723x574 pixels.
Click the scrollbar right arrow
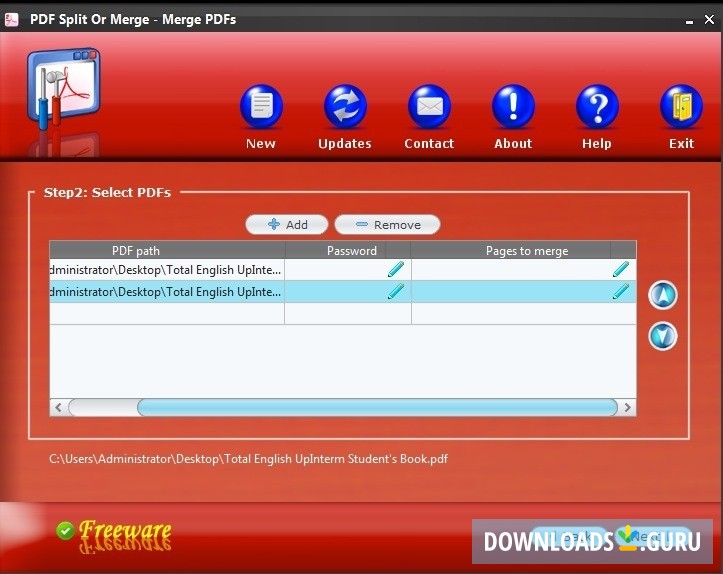click(x=627, y=408)
